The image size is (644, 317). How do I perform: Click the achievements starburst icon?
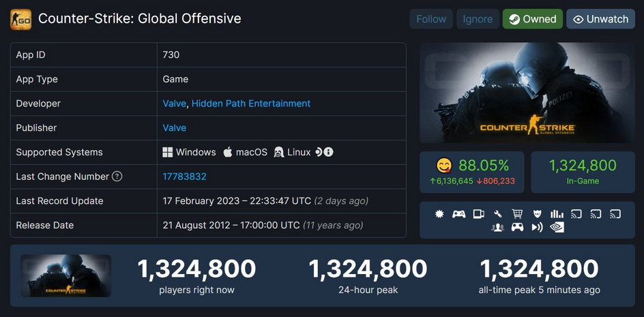pos(439,214)
